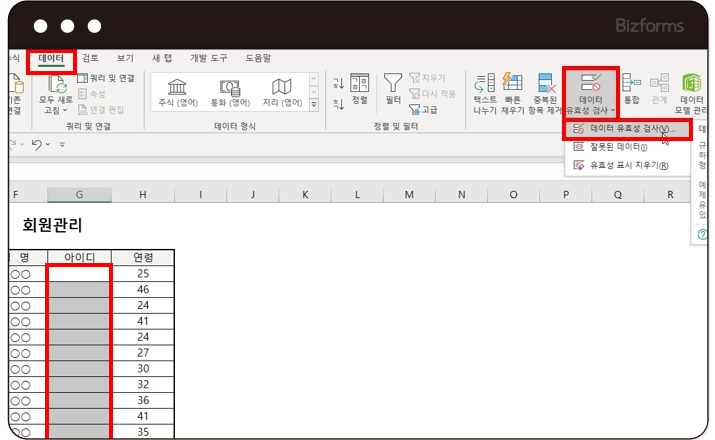Click the 쿼리 및 연결 button

pyautogui.click(x=109, y=78)
